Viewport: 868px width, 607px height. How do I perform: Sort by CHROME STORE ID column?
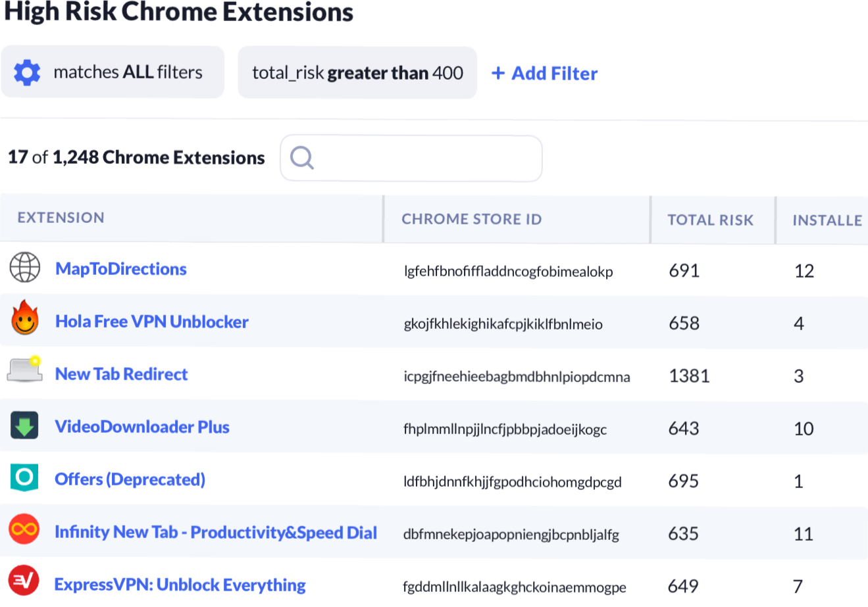click(x=471, y=219)
